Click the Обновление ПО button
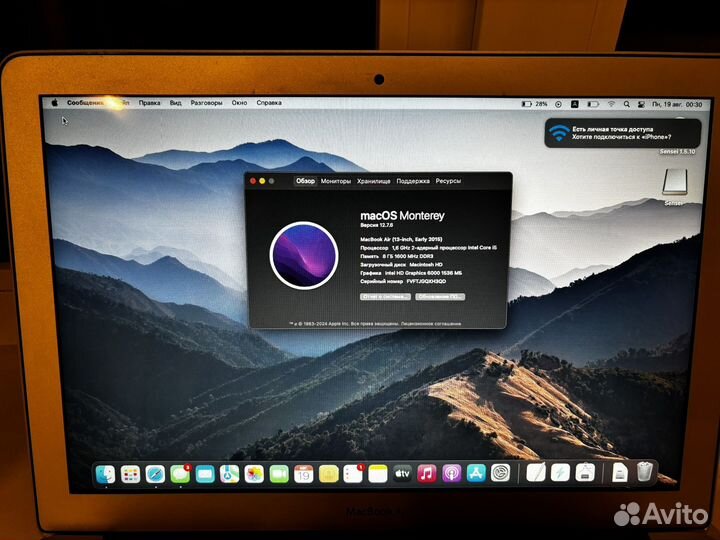The width and height of the screenshot is (720, 540). (x=440, y=297)
